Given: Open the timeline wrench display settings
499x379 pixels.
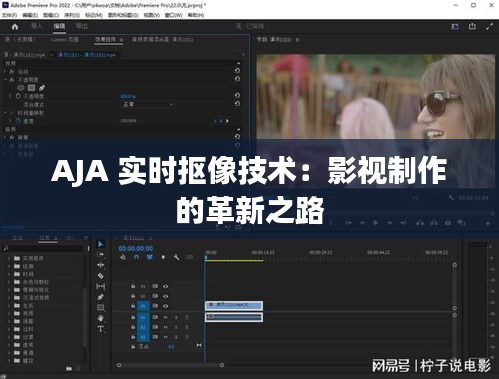Looking at the screenshot, I should [x=176, y=257].
